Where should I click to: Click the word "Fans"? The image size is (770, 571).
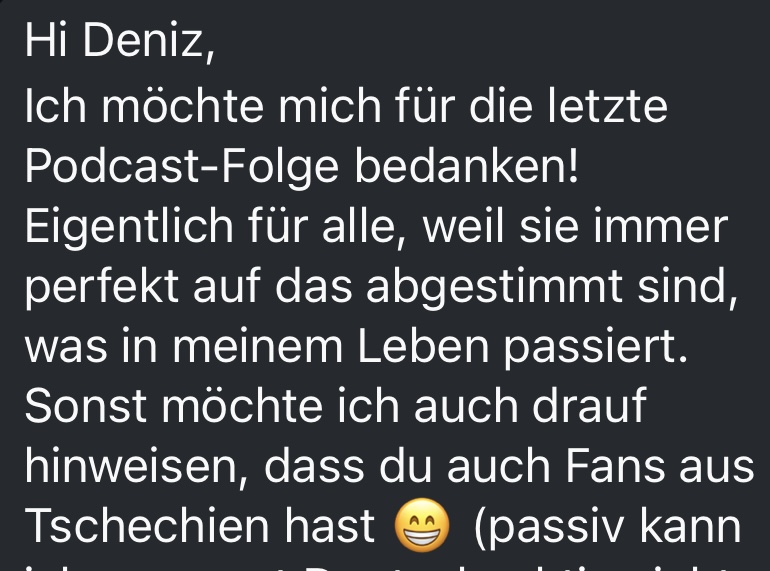615,465
